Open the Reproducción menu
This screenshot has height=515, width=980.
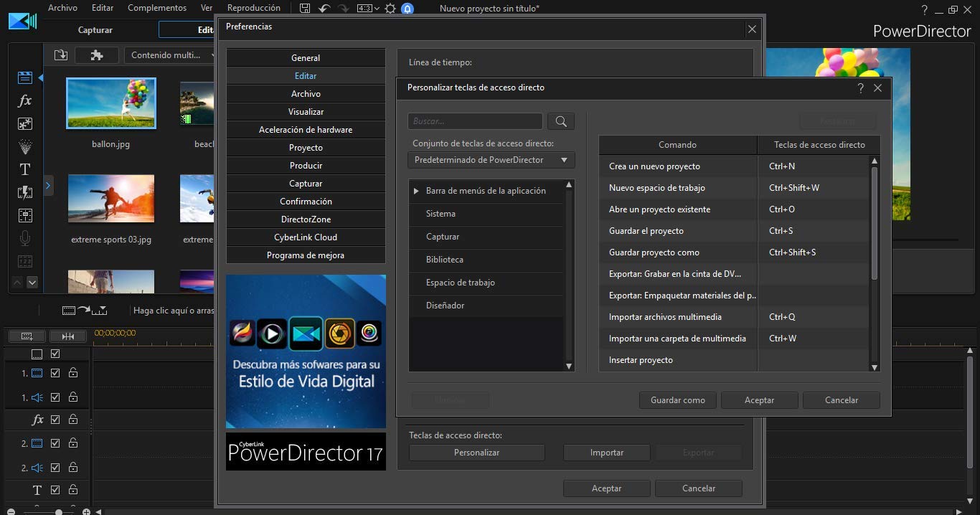point(254,8)
